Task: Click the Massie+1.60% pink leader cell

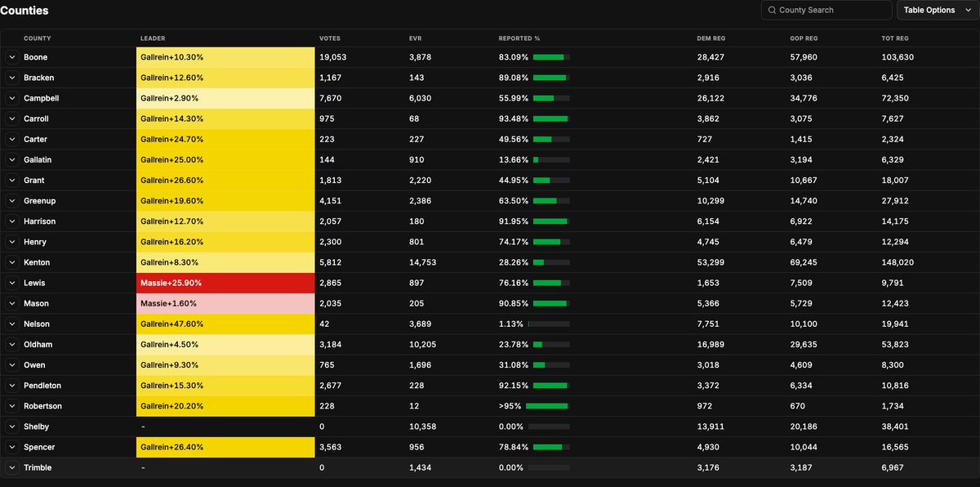Action: coord(225,303)
